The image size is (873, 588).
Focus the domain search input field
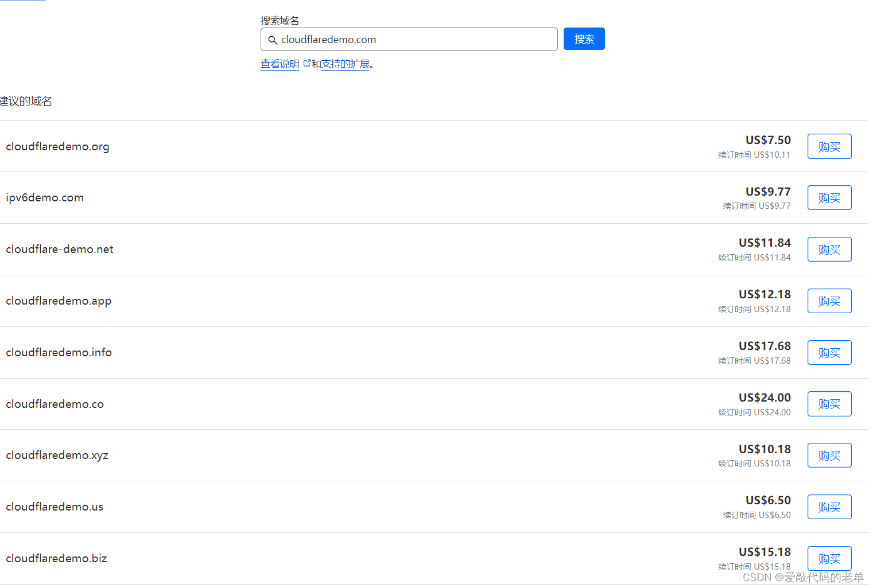tap(409, 39)
